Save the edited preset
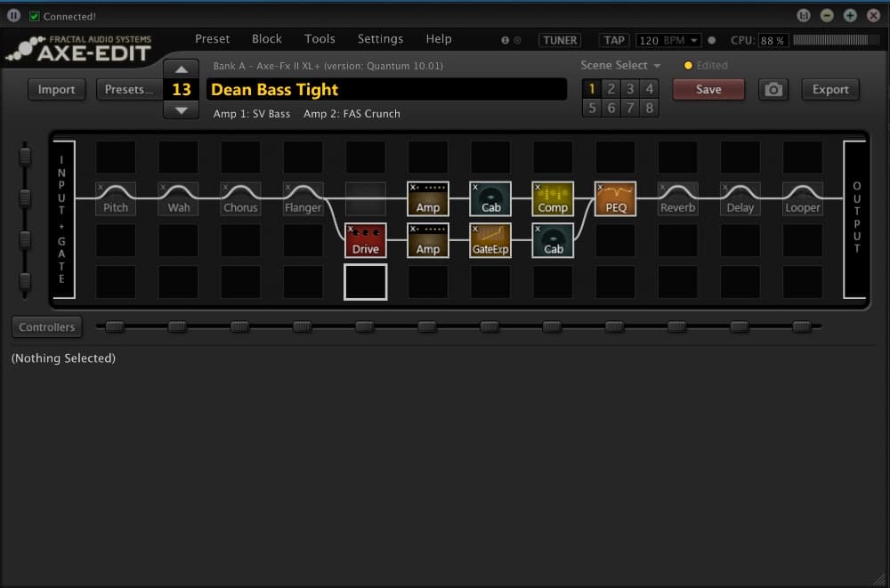 tap(708, 90)
